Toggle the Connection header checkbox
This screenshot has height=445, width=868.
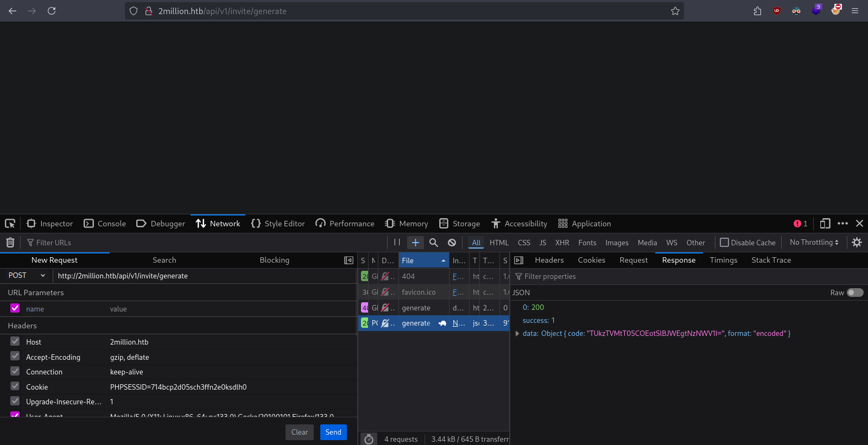(x=15, y=371)
